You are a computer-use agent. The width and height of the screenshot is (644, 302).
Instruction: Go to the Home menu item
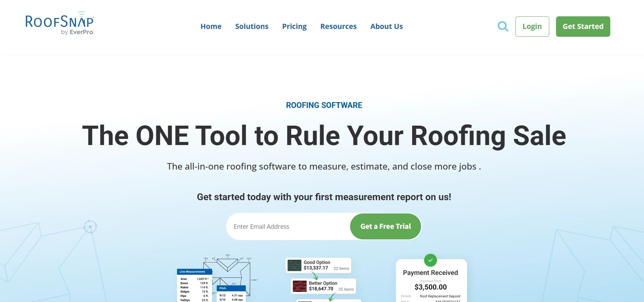(x=211, y=27)
